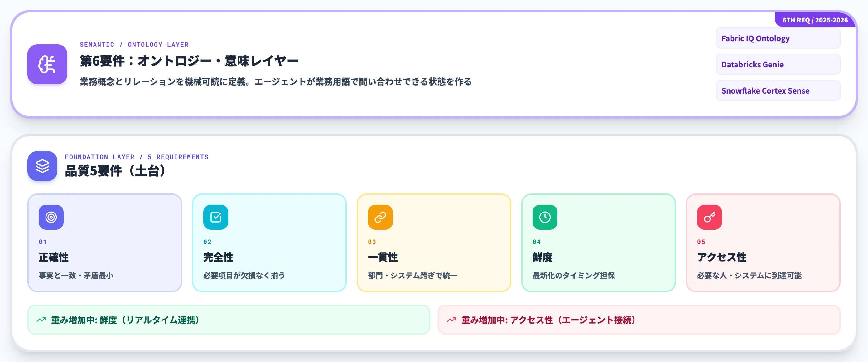Select the Fabric IQ Ontology chip
The height and width of the screenshot is (362, 868).
click(778, 38)
